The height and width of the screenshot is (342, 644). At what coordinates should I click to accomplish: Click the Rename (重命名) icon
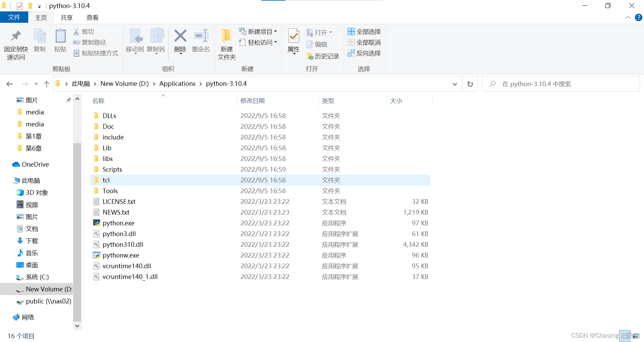coord(201,36)
